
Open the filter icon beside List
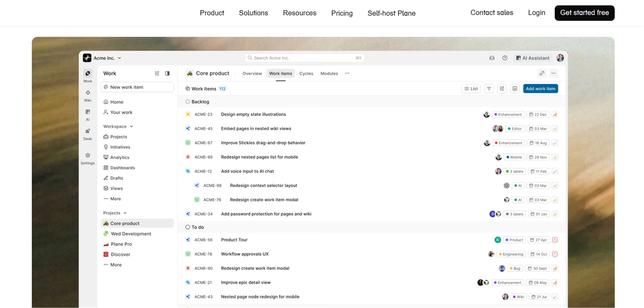[x=489, y=88]
